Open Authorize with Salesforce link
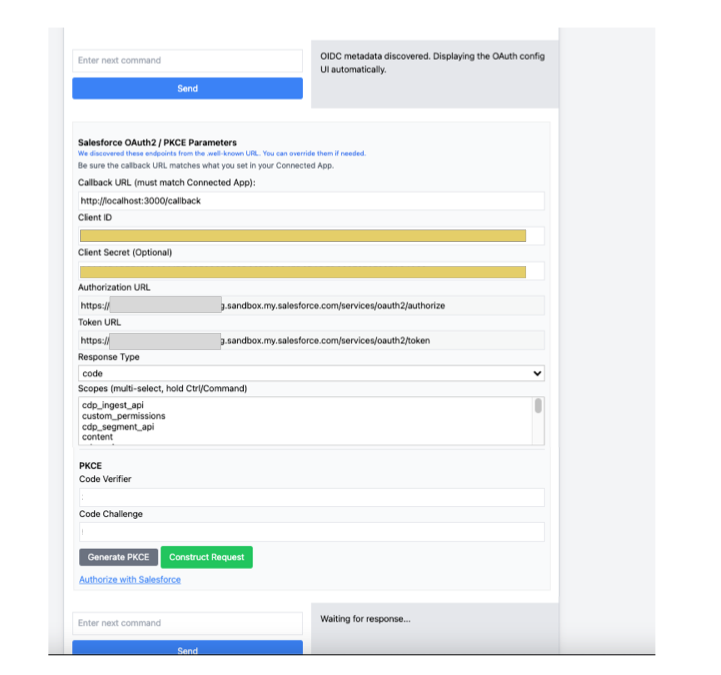 (130, 580)
